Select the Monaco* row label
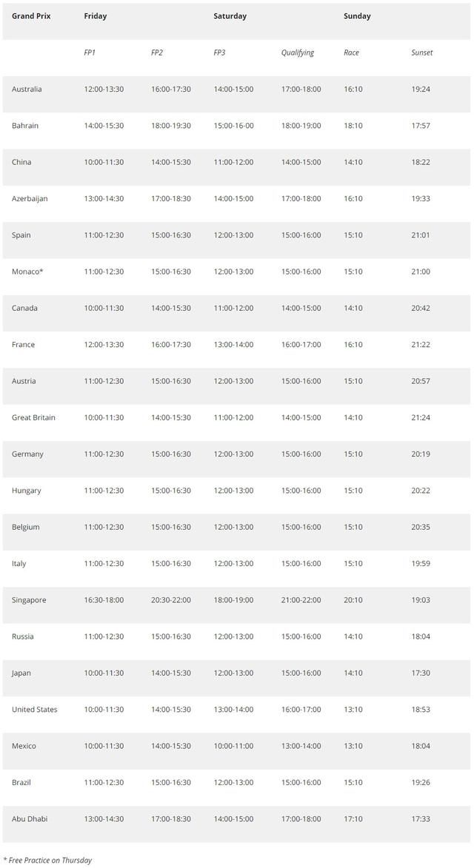 coord(27,272)
